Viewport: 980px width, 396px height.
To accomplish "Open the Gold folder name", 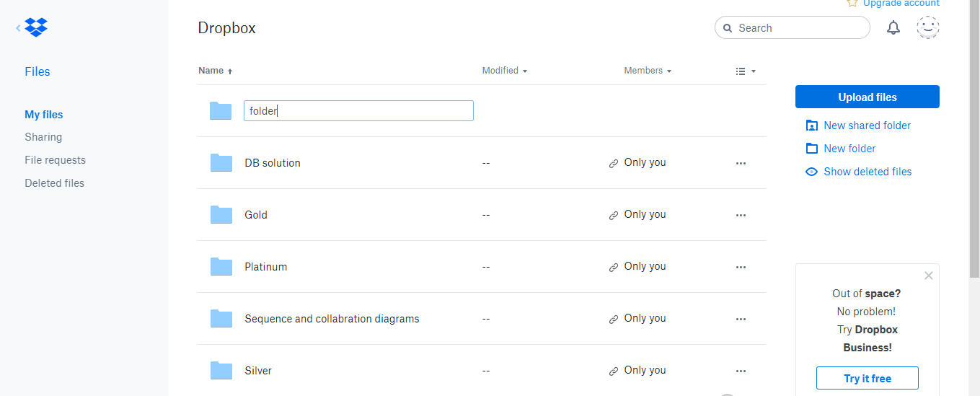I will [256, 215].
